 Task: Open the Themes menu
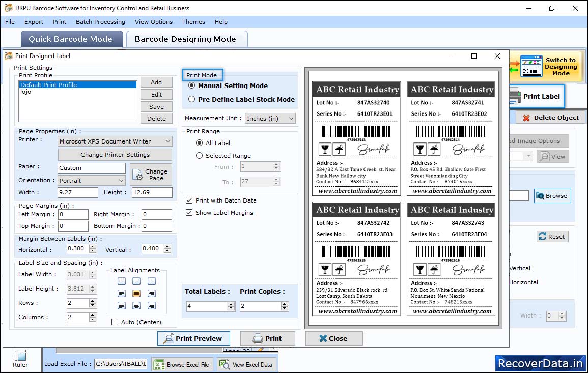pos(193,22)
